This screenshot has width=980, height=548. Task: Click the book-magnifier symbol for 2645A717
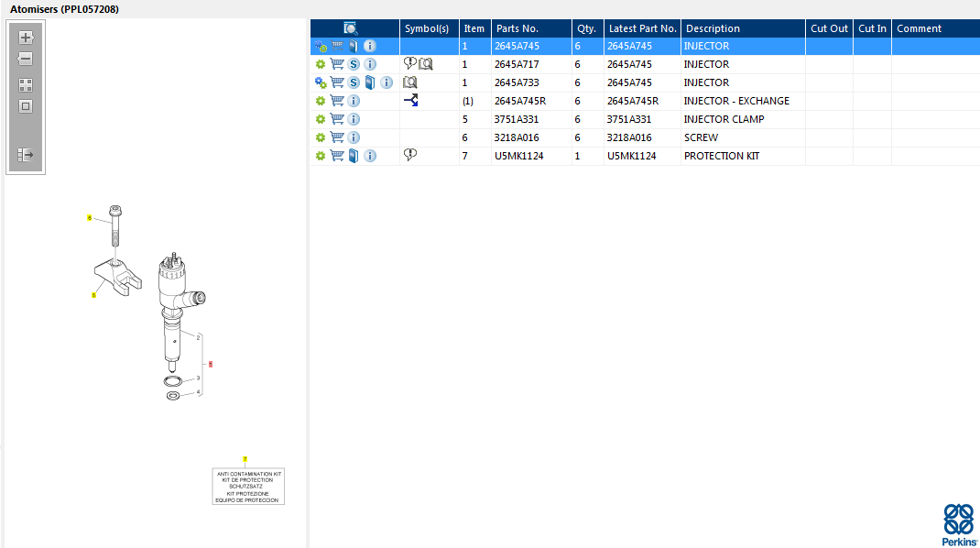[426, 64]
